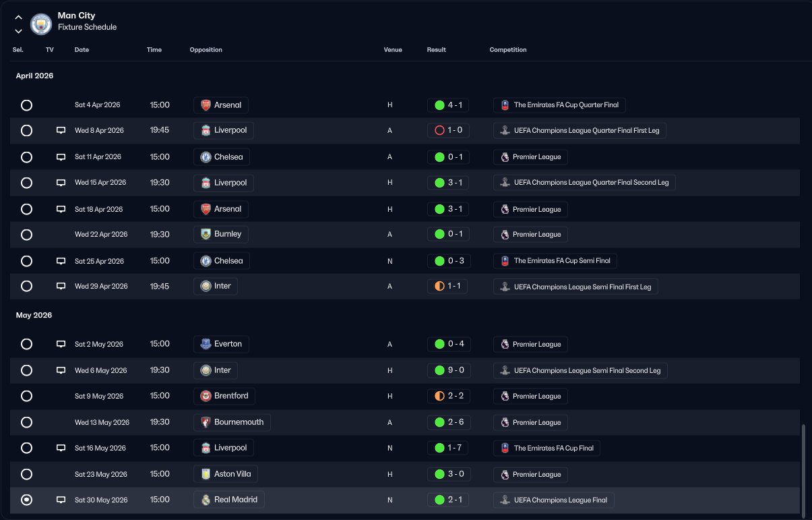Screen dimensions: 812x520
Task: Click the selected Real Madrid fixture radio
Action: click(x=26, y=500)
